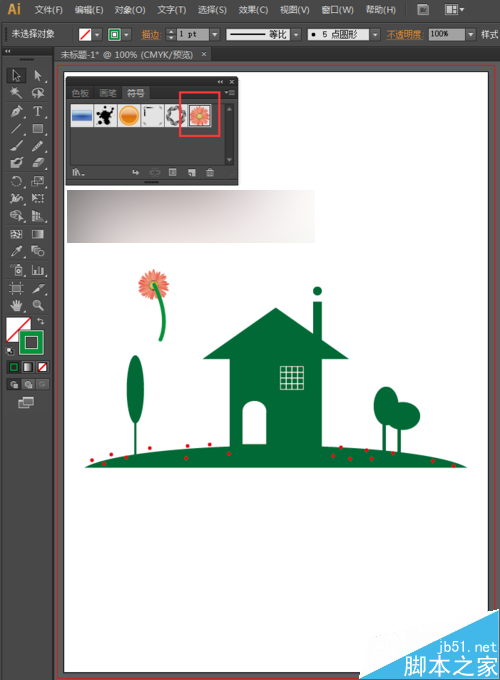Viewport: 500px width, 680px height.
Task: Choose the Magic Wand tool
Action: click(x=16, y=93)
